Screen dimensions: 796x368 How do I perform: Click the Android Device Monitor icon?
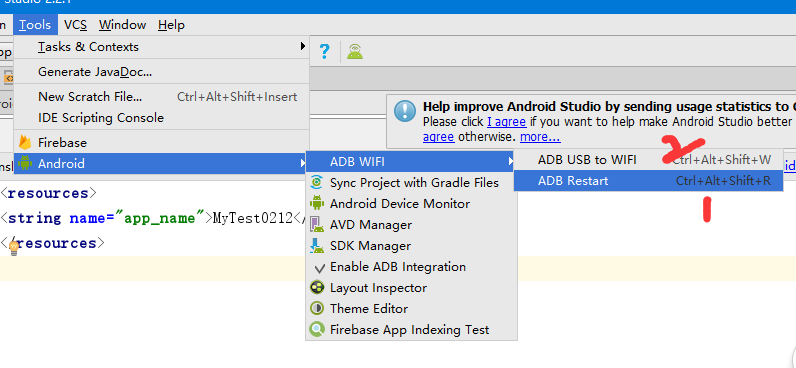click(317, 203)
